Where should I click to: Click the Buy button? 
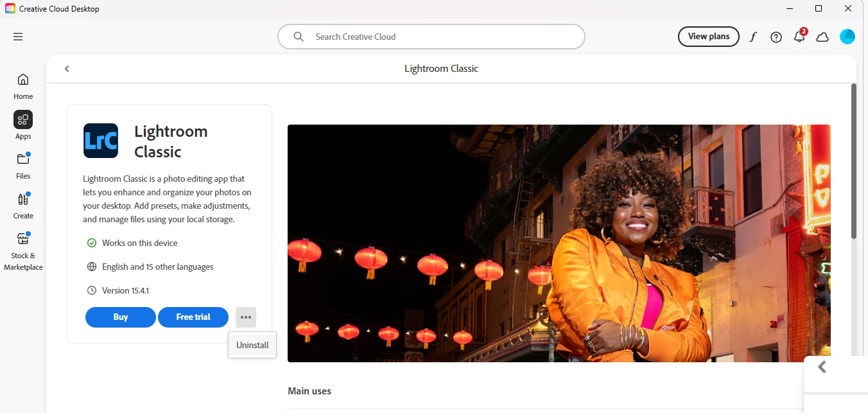pyautogui.click(x=121, y=317)
